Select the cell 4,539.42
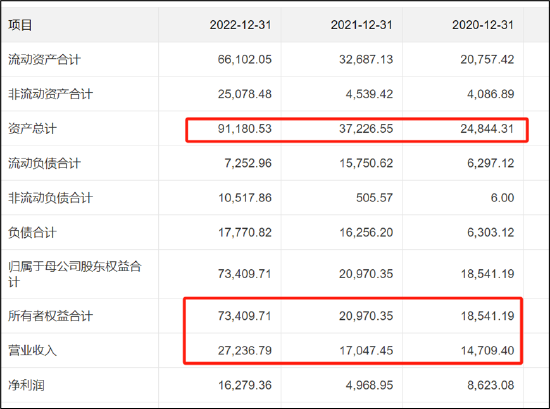Image resolution: width=550 pixels, height=409 pixels. 369,94
